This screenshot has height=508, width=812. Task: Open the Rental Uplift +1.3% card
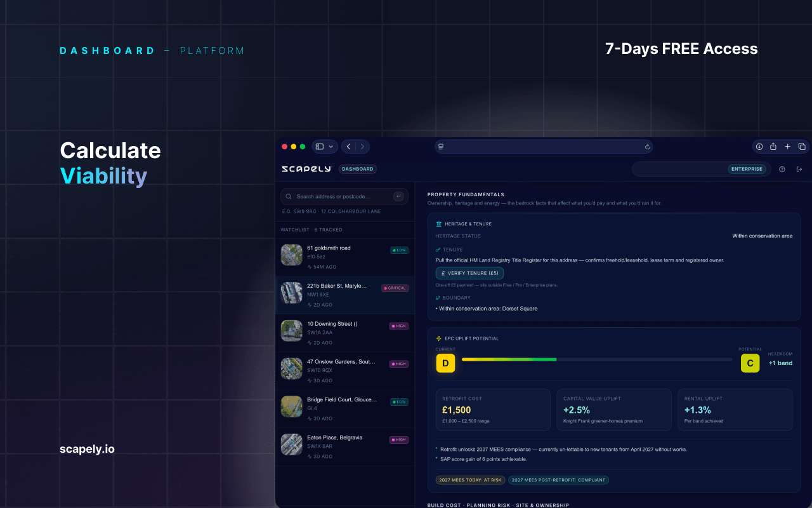point(735,410)
